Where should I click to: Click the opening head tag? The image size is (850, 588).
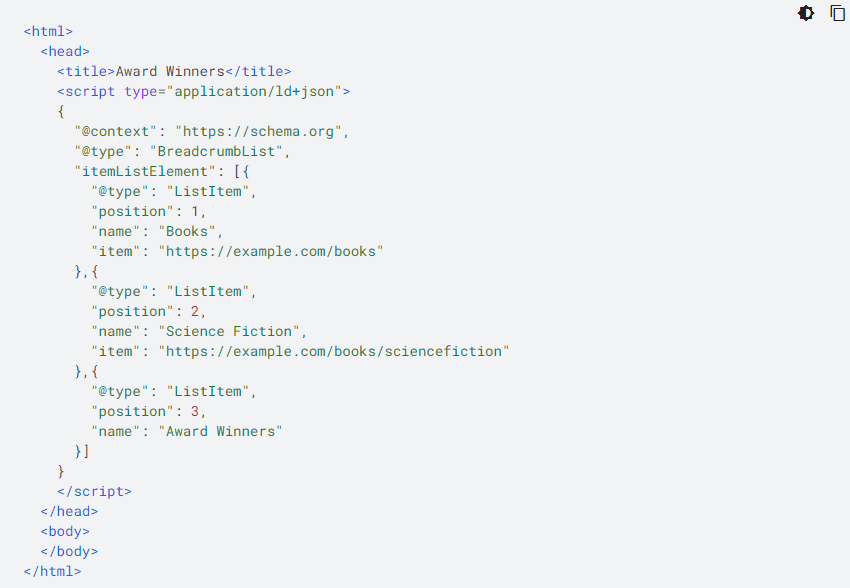pyautogui.click(x=65, y=51)
